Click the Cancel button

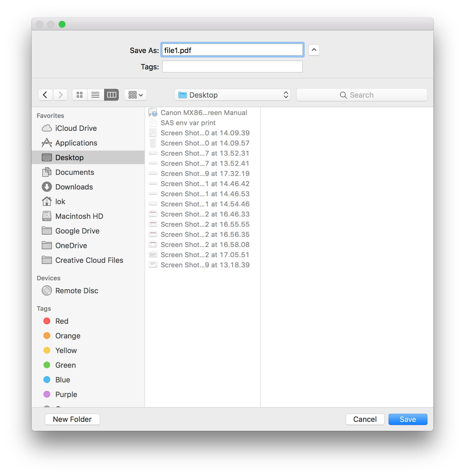click(x=365, y=419)
